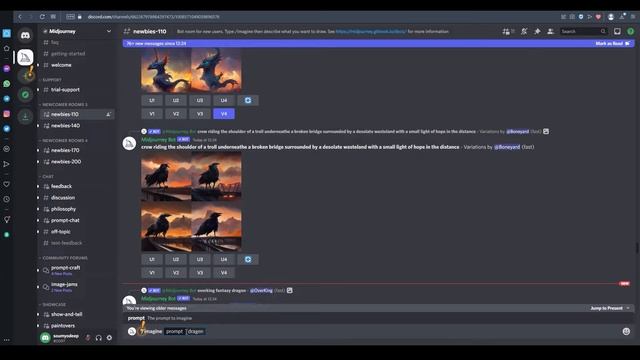Image resolution: width=640 pixels, height=360 pixels.
Task: Expand the Midjourney server dropdown menu
Action: point(109,31)
